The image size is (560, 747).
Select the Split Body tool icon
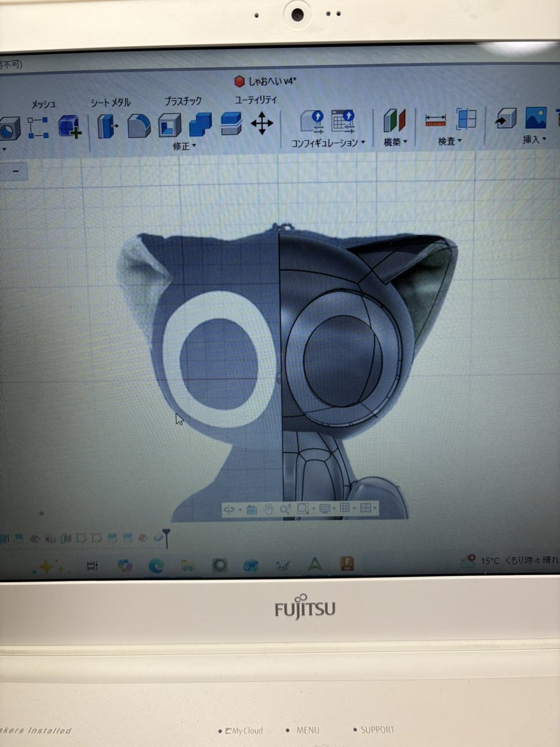coord(230,123)
